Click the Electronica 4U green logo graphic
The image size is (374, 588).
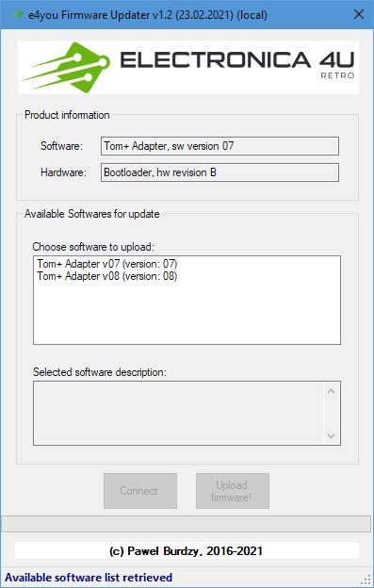pyautogui.click(x=67, y=68)
